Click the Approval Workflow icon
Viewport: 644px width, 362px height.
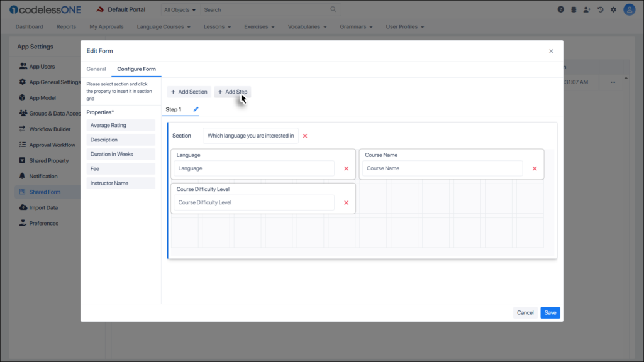pos(22,145)
